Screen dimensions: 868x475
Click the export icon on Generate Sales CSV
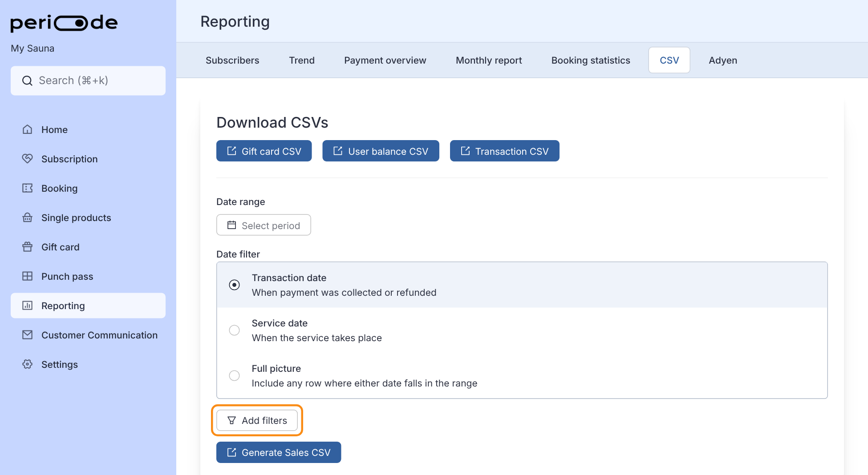(x=231, y=452)
